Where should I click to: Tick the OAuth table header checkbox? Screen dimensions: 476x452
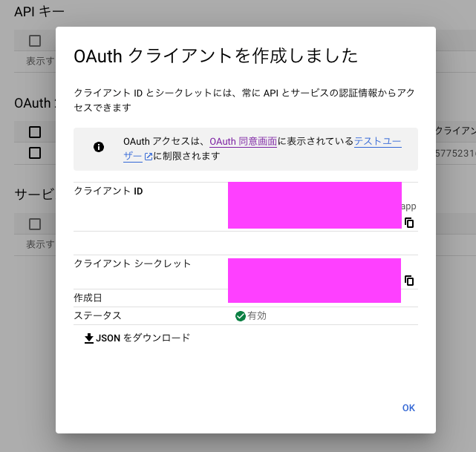point(35,132)
